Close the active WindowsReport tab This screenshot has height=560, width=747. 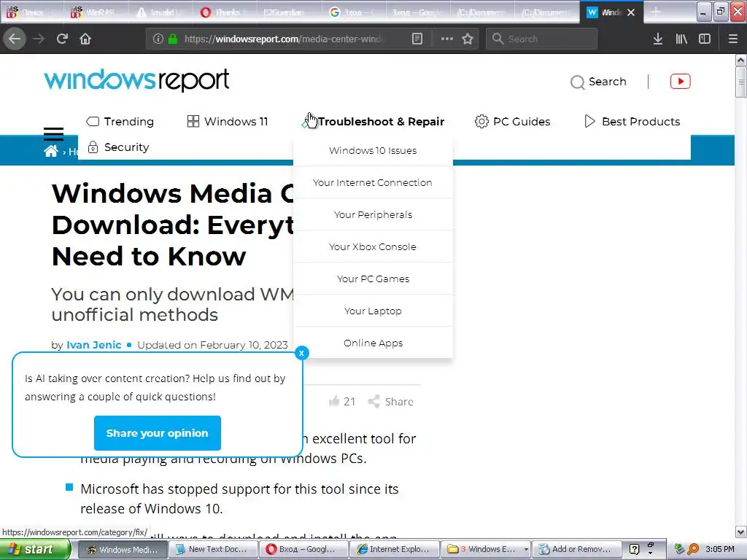coord(631,12)
